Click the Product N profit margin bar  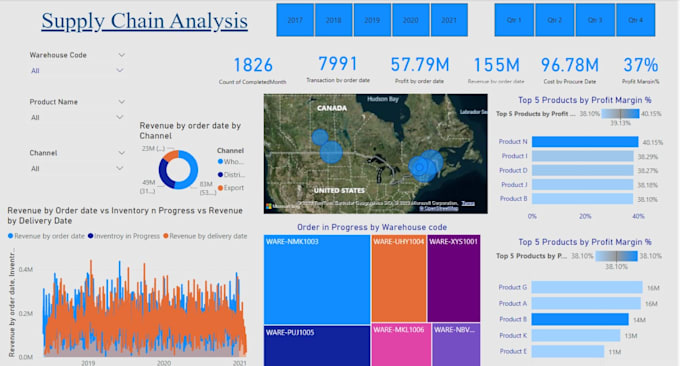point(585,142)
